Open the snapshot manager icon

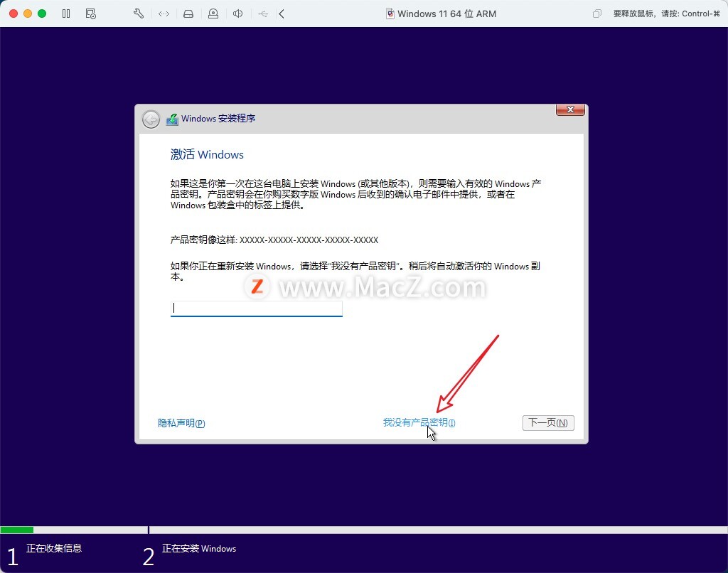(91, 14)
